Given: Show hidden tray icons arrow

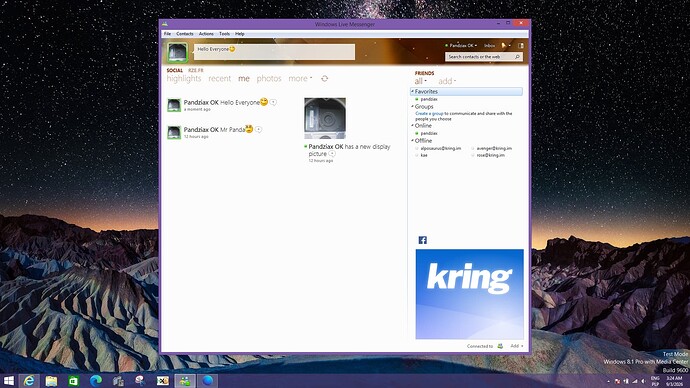Looking at the screenshot, I should [x=609, y=381].
